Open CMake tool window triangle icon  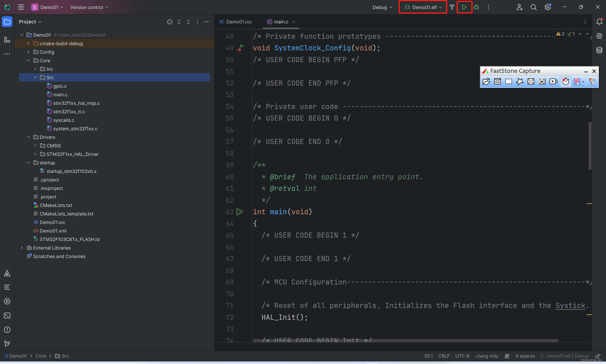pos(7,273)
